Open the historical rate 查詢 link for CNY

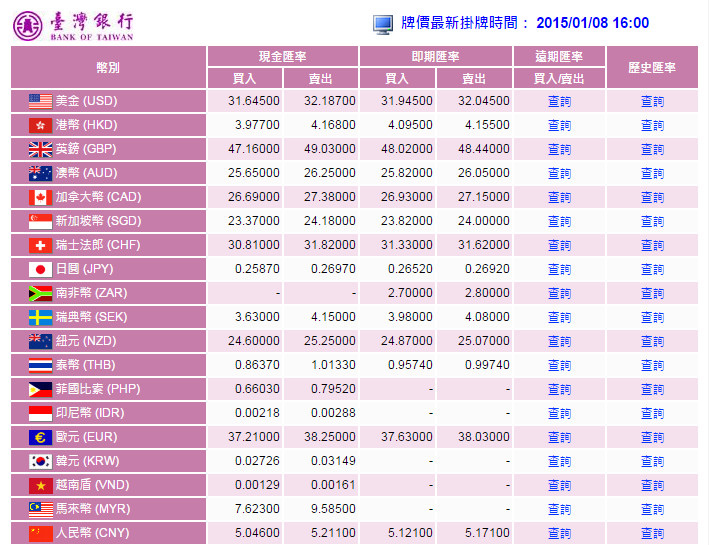coord(652,533)
